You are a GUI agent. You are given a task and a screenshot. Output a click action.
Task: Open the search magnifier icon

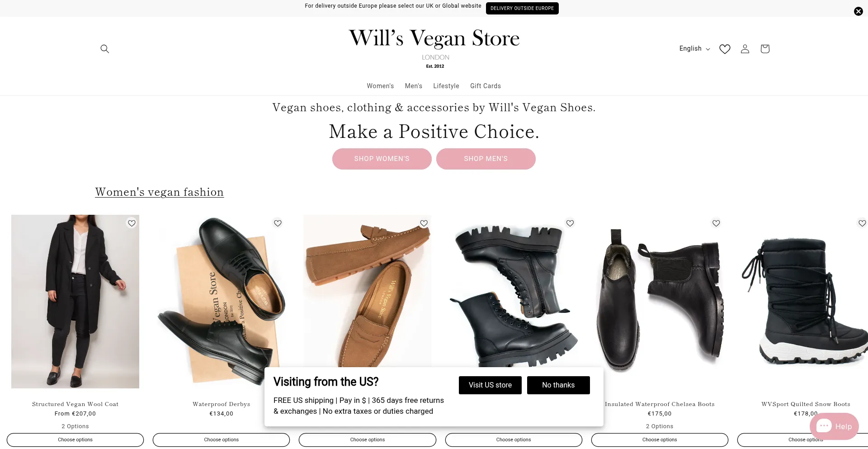[104, 49]
